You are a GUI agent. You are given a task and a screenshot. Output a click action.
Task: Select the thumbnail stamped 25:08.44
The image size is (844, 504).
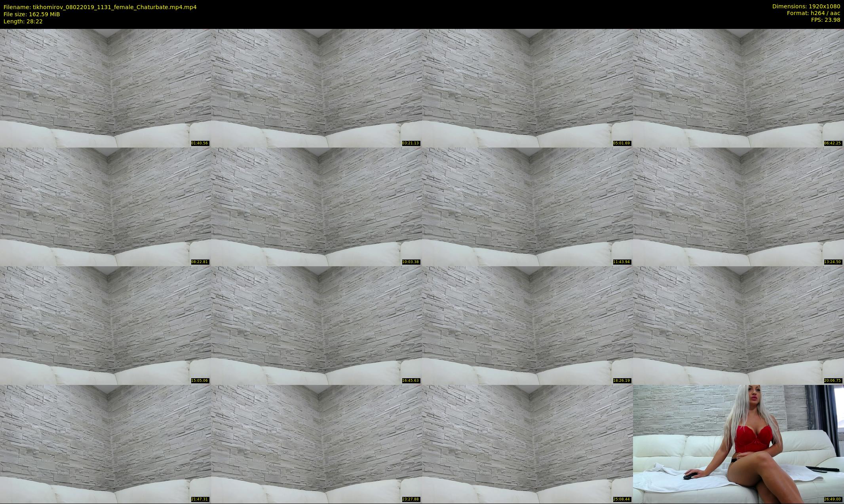pos(527,444)
